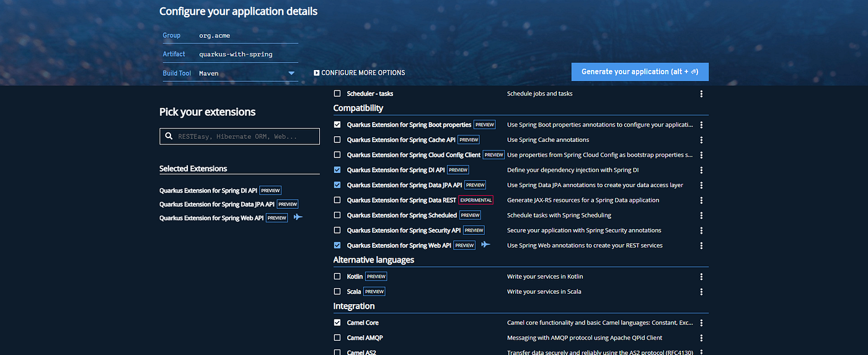Open kebab menu for Kotlin row
Image resolution: width=868 pixels, height=355 pixels.
pos(701,277)
